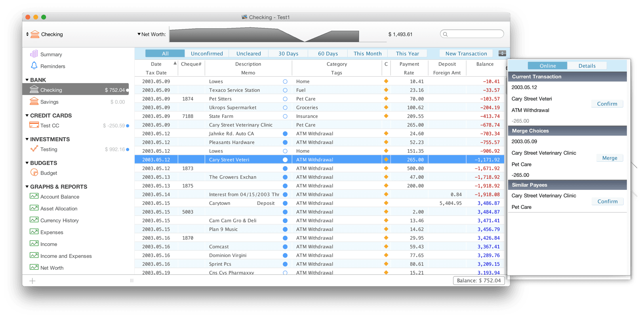Screen dimensions: 644x318
Task: Click orange diamond on Comcast row
Action: tap(386, 246)
